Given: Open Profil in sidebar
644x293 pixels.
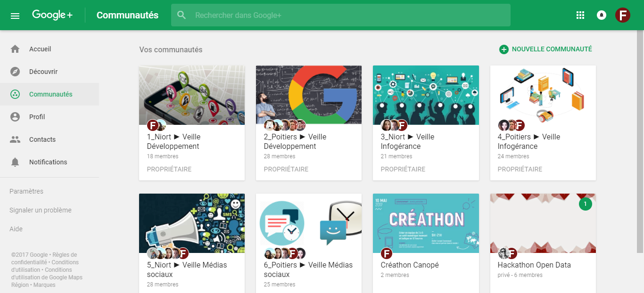Looking at the screenshot, I should 50,117.
